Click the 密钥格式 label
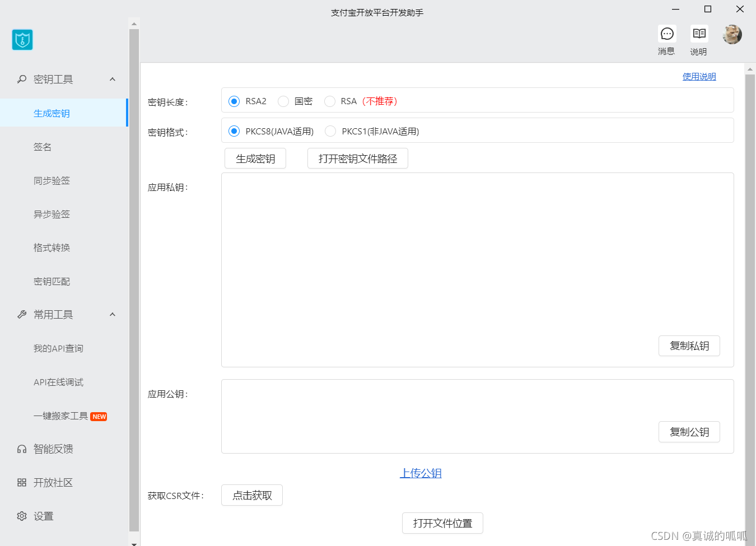The image size is (756, 546). 167,132
